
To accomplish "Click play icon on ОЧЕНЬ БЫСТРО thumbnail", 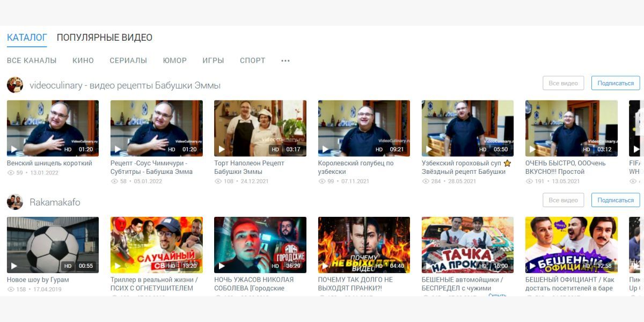I will 532,149.
